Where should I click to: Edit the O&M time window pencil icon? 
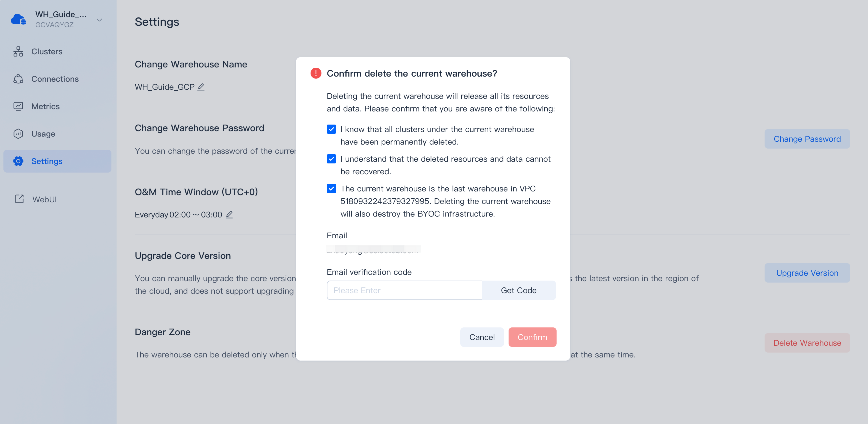tap(229, 215)
